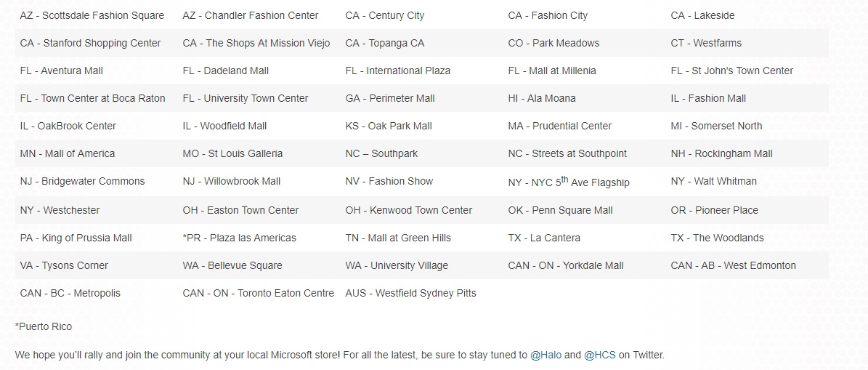Click MN - Mall of America text

pyautogui.click(x=68, y=153)
